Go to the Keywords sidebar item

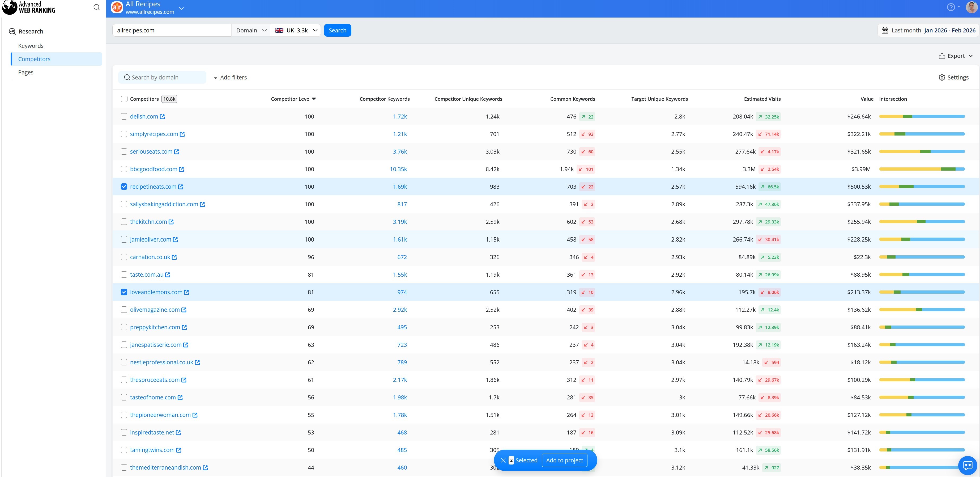31,46
